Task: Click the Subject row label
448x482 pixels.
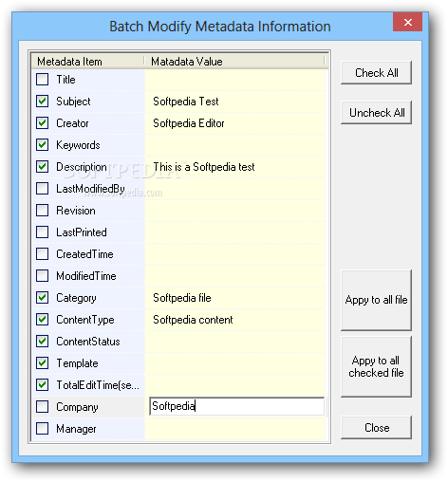Action: pos(73,102)
